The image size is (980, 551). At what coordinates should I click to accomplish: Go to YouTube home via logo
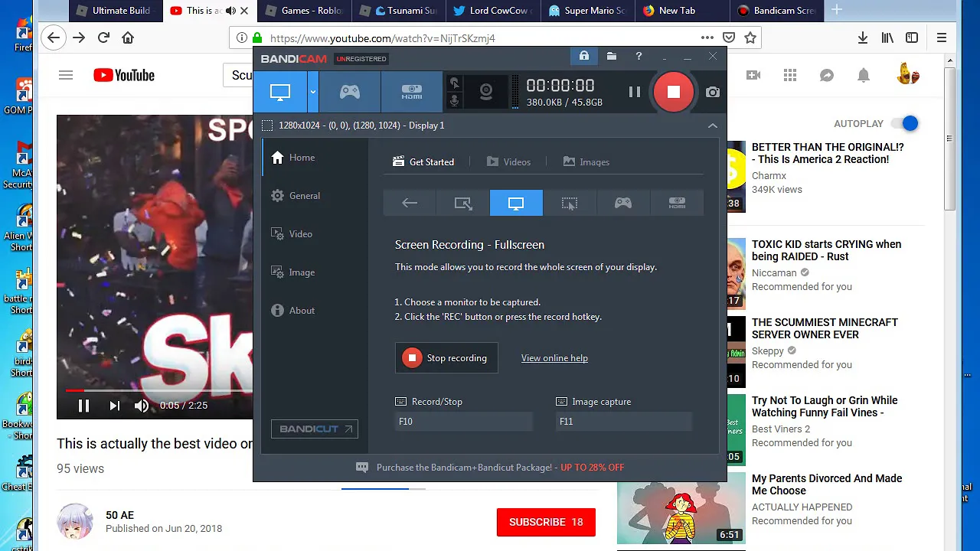pyautogui.click(x=124, y=75)
